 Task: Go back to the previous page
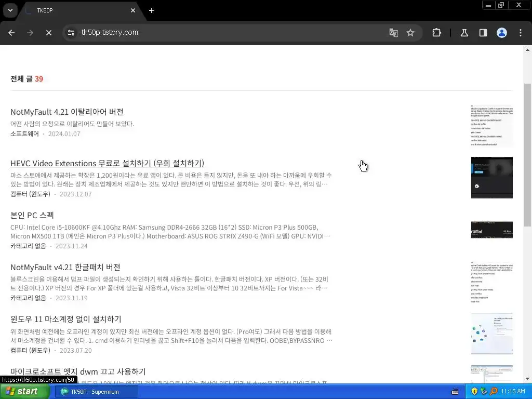click(11, 33)
